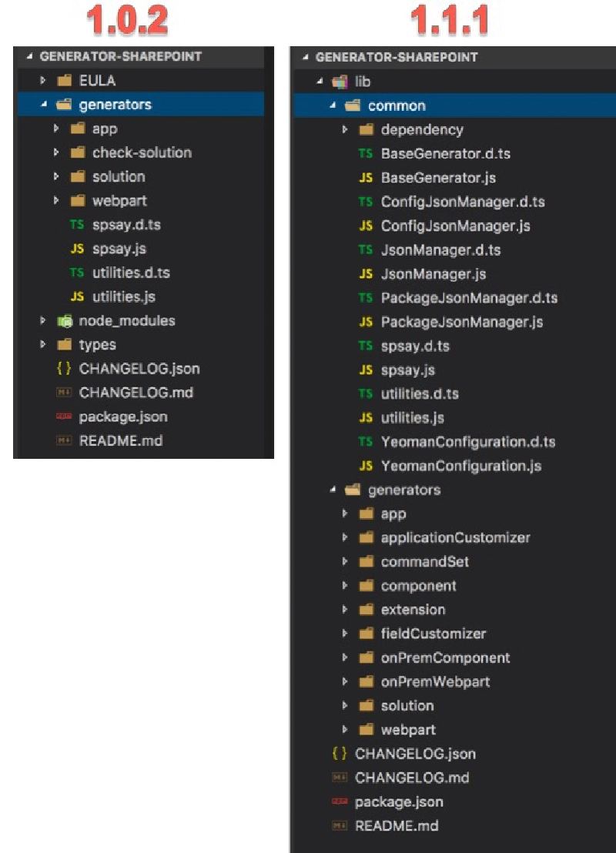Screen dimensions: 616x853
Task: Click the JS icon of PackageJsonManager.js
Action: (x=366, y=322)
